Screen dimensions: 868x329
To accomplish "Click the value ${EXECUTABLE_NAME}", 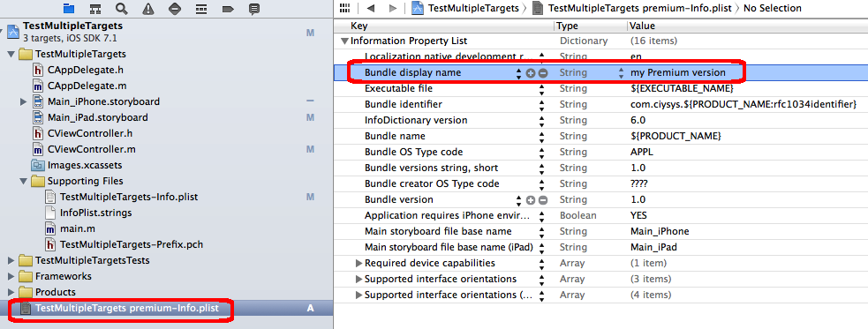I will coord(682,88).
